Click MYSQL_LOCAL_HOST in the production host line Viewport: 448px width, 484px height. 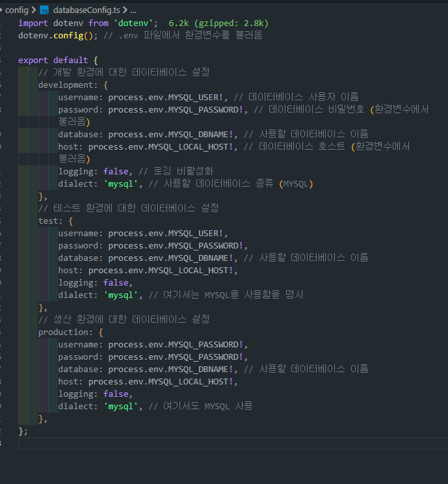tap(189, 381)
